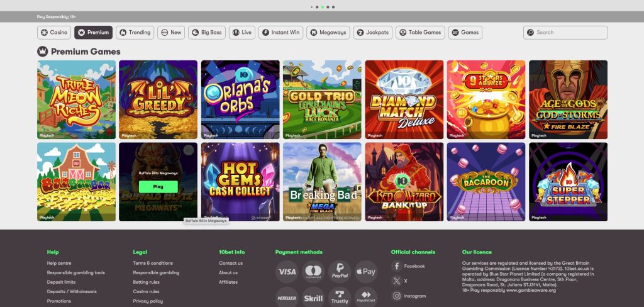Viewport: 644px width, 307px height.
Task: Open the Bar Bar Bar barn game
Action: click(x=76, y=182)
